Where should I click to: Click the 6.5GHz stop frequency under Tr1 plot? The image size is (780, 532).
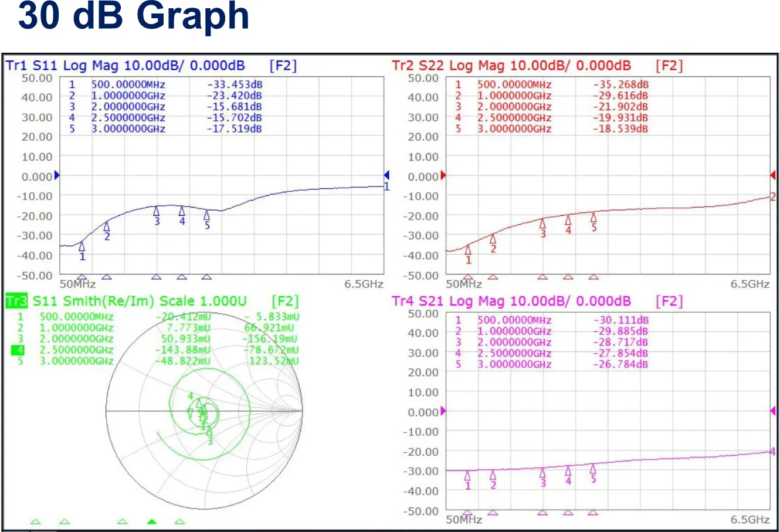(x=364, y=284)
